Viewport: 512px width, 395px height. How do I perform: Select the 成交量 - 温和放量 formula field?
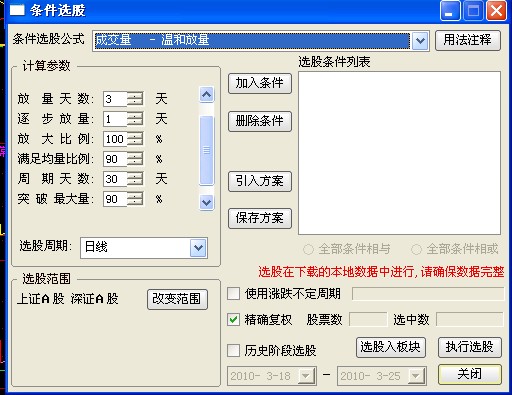pos(252,41)
